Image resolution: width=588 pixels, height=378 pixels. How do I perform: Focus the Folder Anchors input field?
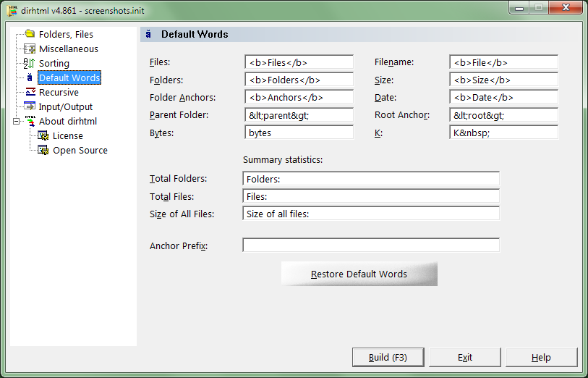(299, 97)
